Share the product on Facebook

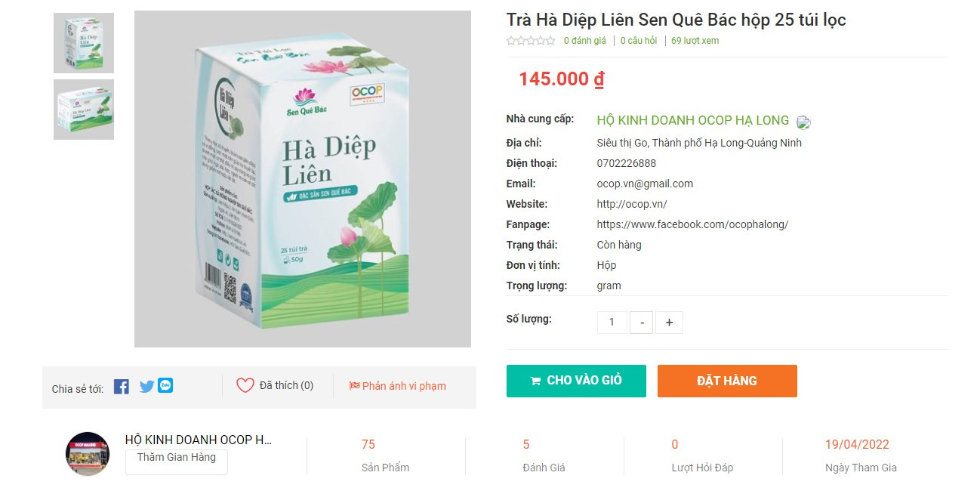(122, 386)
